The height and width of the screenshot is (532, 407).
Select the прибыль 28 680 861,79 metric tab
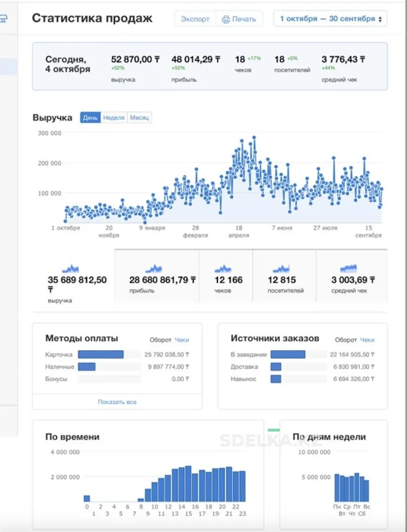tap(157, 275)
